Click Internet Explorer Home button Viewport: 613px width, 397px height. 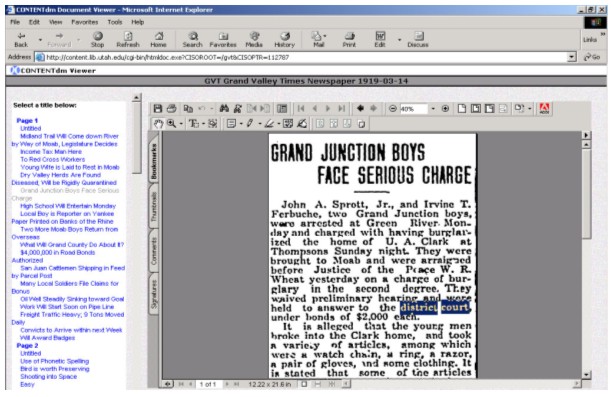tap(158, 40)
